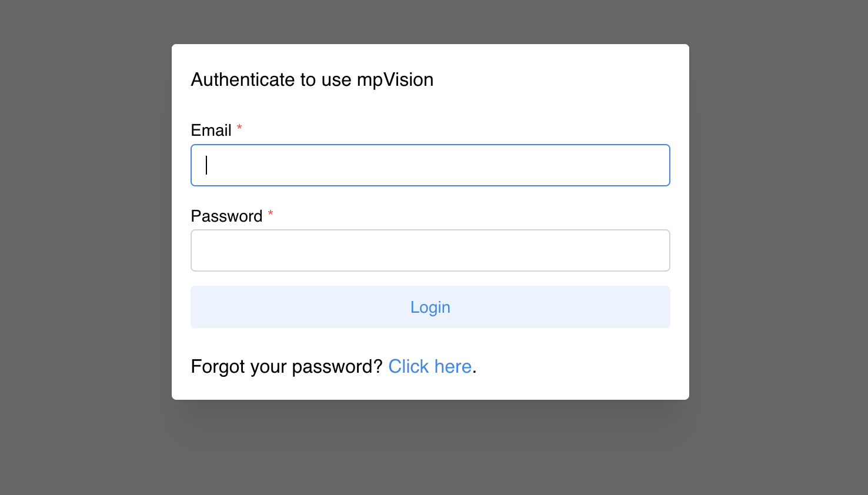Click into the Password input field
This screenshot has height=495, width=868.
[x=430, y=250]
